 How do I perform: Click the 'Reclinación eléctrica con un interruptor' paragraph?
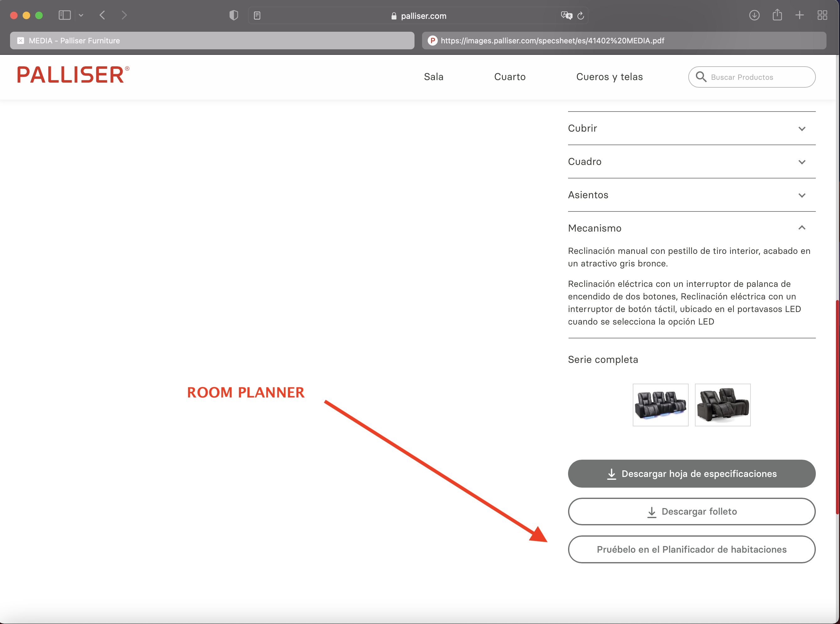tap(685, 303)
